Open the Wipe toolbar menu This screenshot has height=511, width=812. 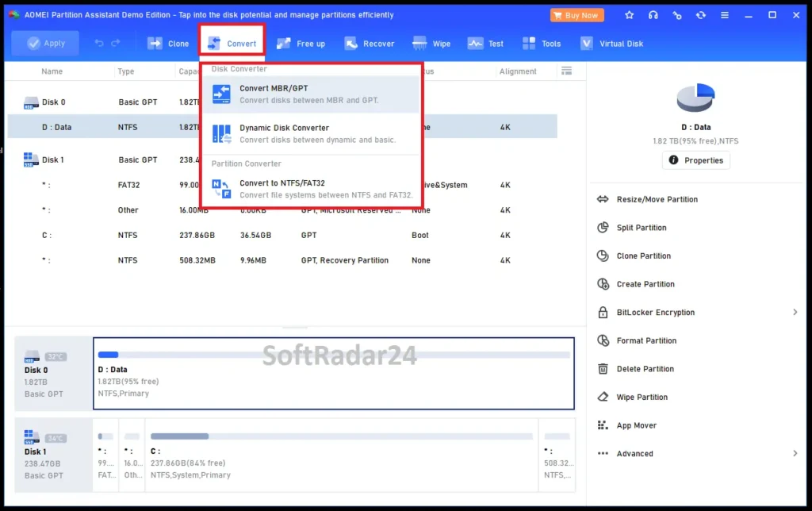click(x=431, y=44)
